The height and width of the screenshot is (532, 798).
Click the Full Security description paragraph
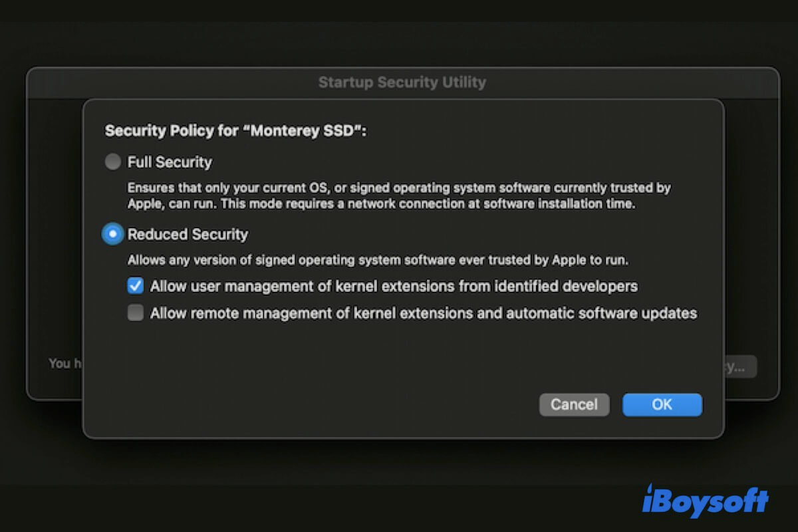tap(399, 196)
